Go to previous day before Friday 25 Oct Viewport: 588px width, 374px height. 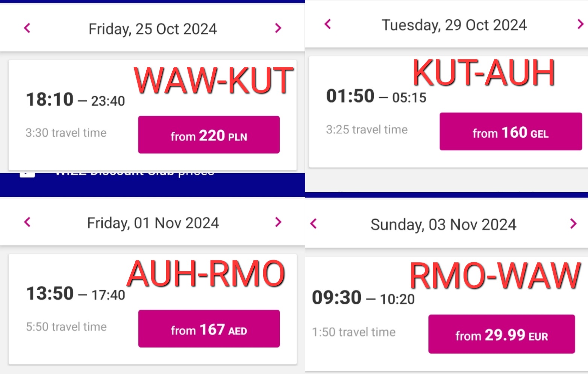point(27,28)
